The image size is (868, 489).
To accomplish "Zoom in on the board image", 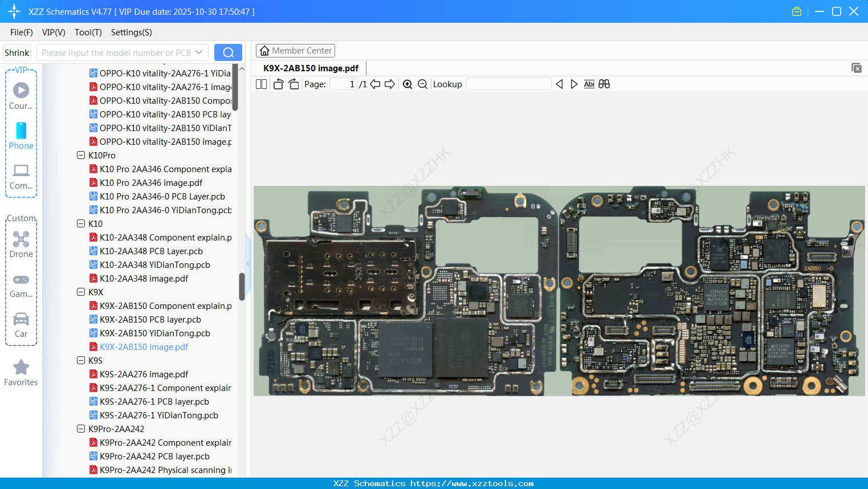I will (x=407, y=84).
